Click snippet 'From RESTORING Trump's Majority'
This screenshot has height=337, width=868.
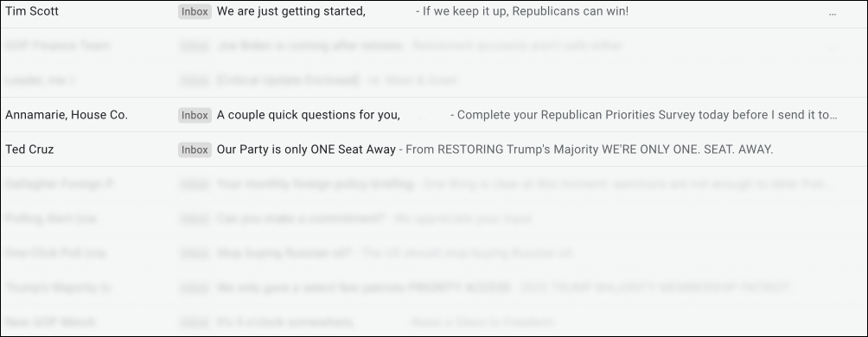pos(502,149)
